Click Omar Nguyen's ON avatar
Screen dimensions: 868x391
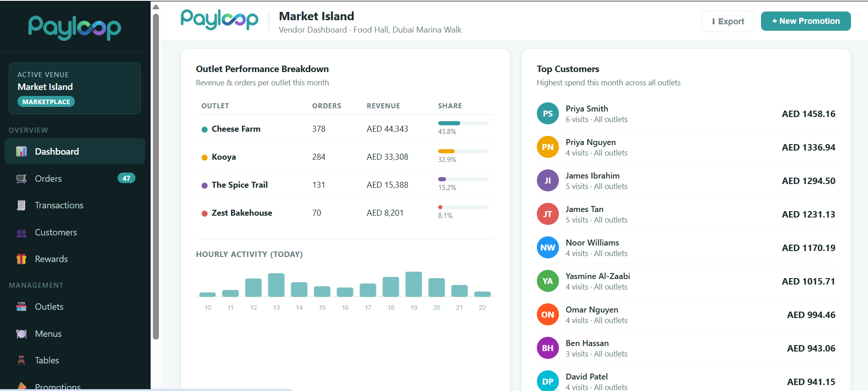pos(548,314)
